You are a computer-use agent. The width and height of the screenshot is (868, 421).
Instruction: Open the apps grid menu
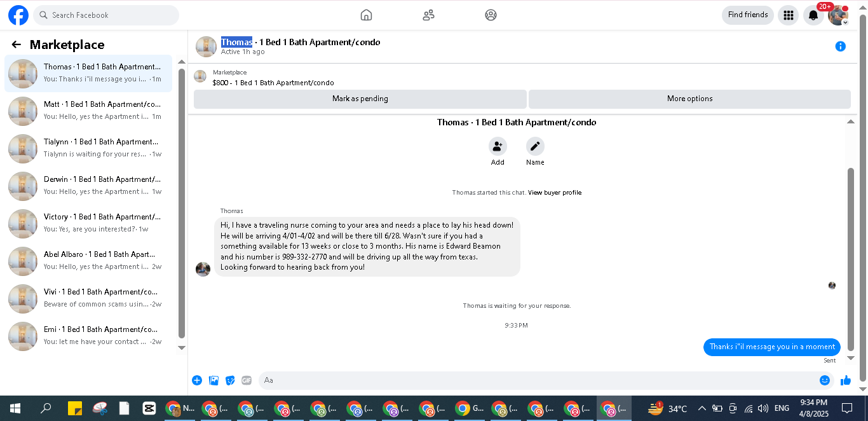788,15
